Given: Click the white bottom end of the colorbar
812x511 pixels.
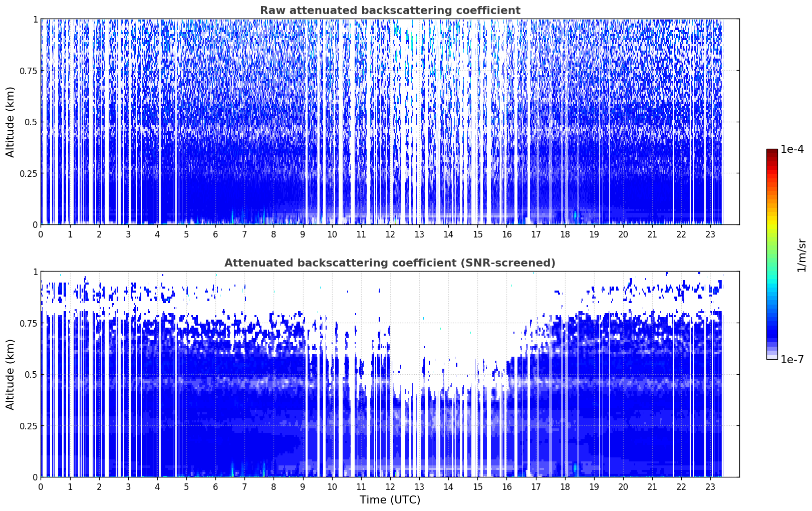Looking at the screenshot, I should (771, 357).
